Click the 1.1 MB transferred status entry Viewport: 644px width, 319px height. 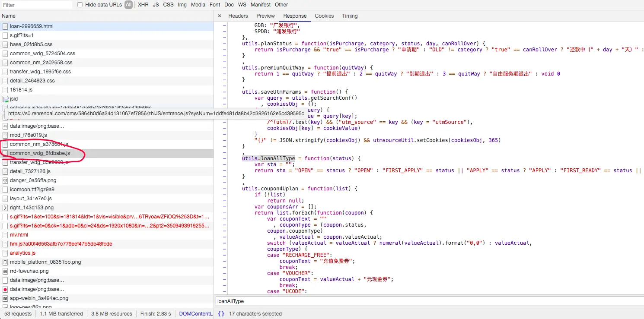[61, 314]
